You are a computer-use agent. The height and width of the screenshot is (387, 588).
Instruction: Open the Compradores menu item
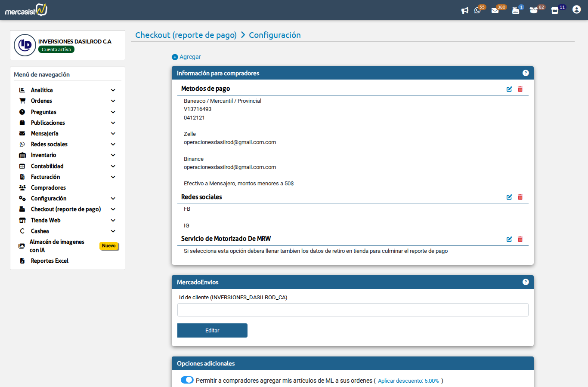[x=49, y=187]
